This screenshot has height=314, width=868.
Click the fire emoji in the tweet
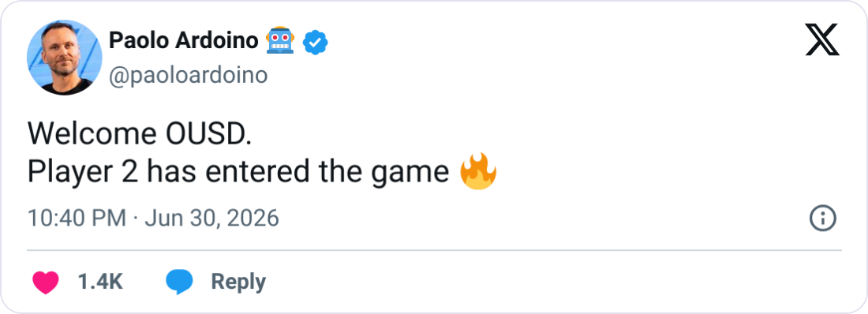[x=478, y=172]
